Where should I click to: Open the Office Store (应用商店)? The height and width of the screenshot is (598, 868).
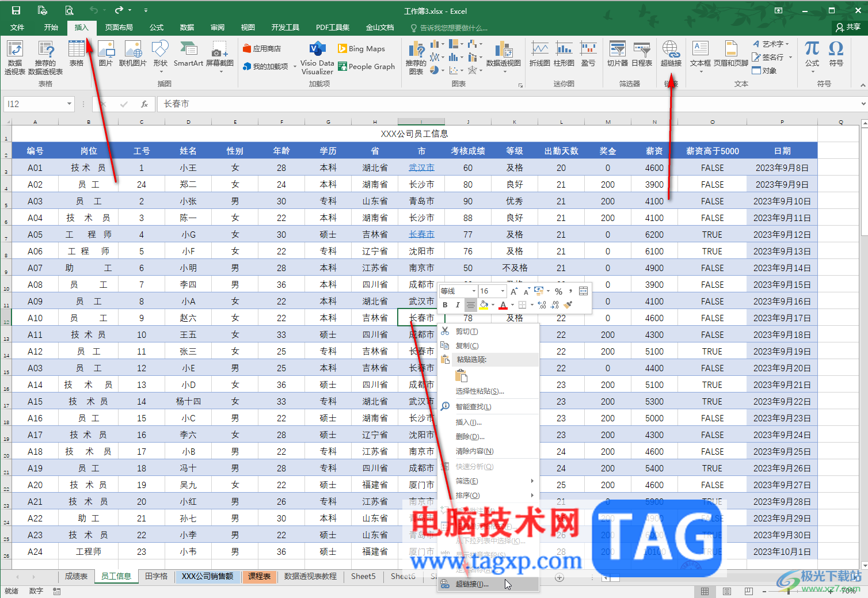click(x=262, y=49)
